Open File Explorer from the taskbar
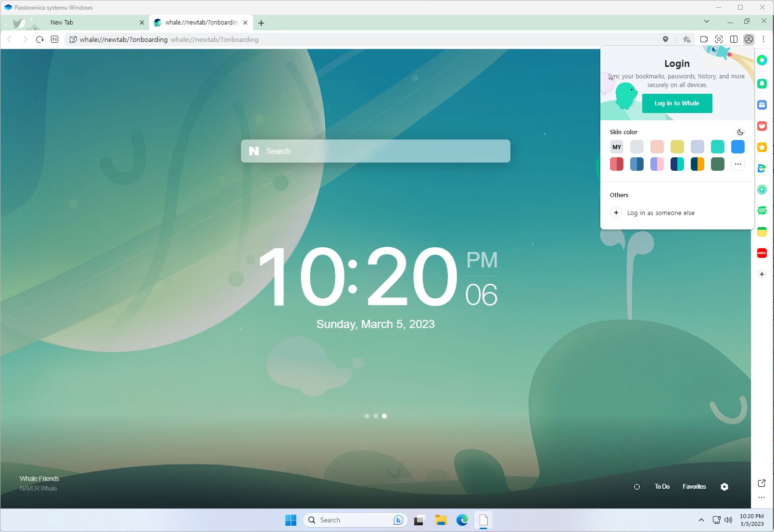This screenshot has width=774, height=532. click(441, 520)
